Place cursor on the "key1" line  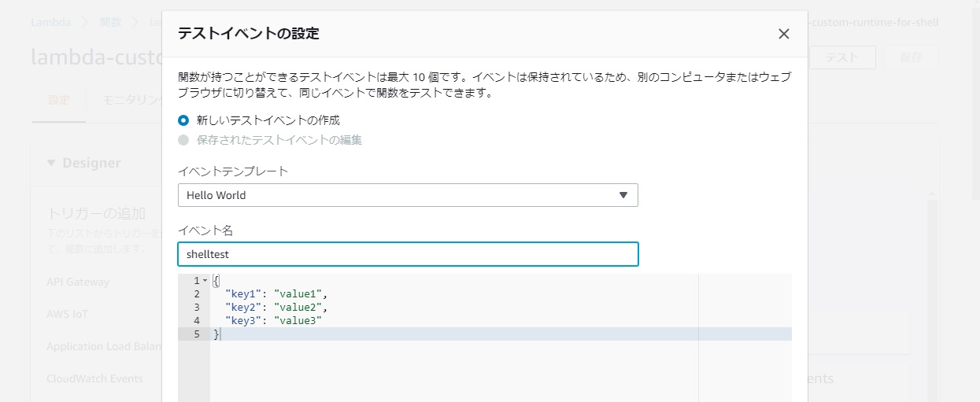tap(276, 294)
